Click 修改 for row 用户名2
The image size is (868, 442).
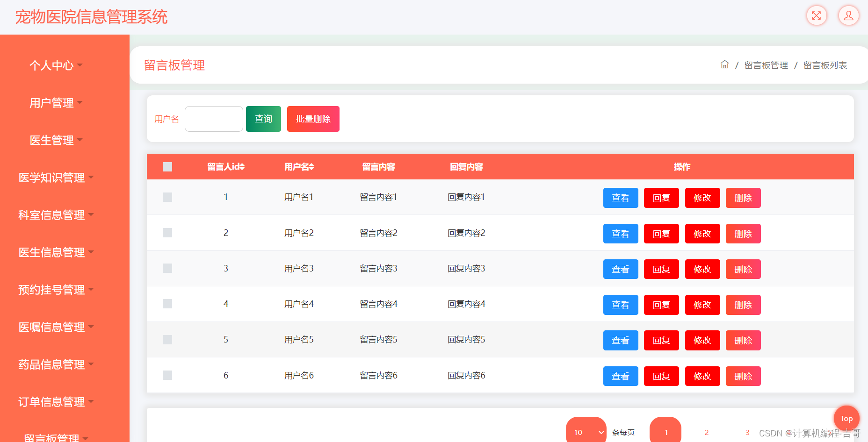point(702,234)
